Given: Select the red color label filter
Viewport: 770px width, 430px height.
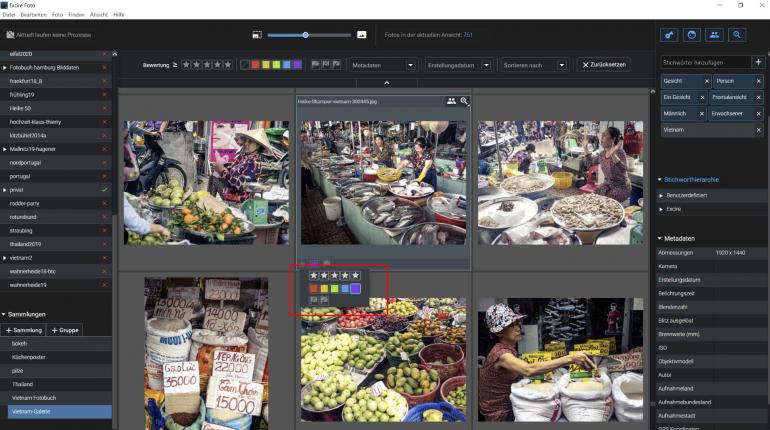Looking at the screenshot, I should (257, 65).
